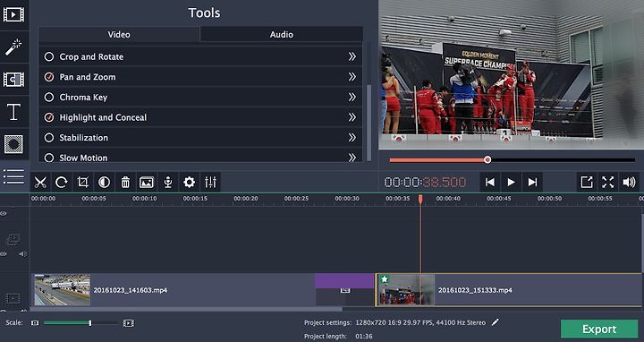Open the Audio equalizer sliders icon

(210, 182)
